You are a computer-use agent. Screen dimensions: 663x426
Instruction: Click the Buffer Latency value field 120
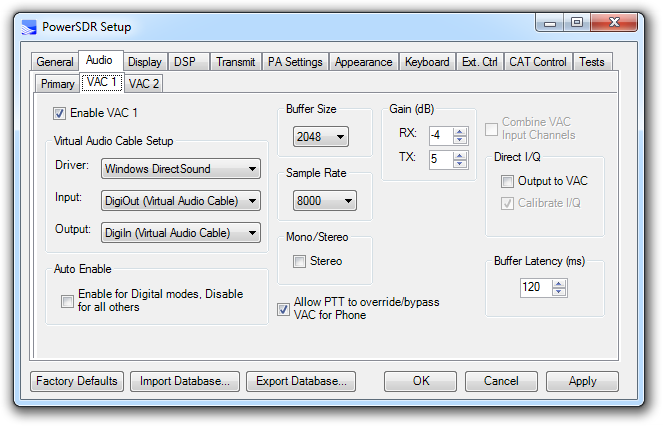(x=536, y=288)
